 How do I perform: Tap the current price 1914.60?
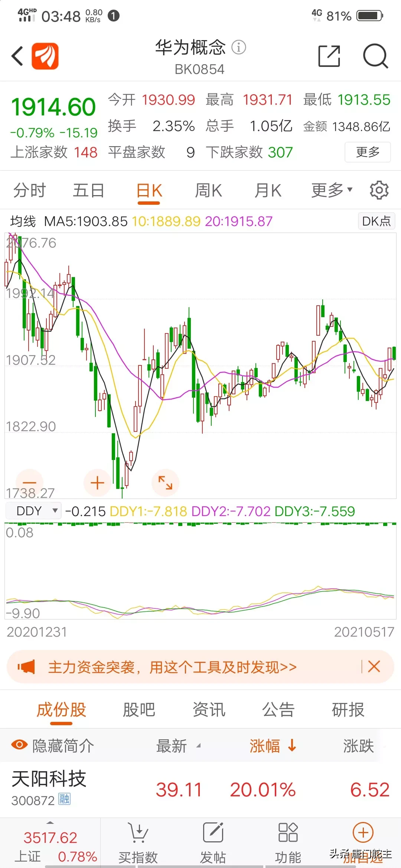(x=53, y=107)
